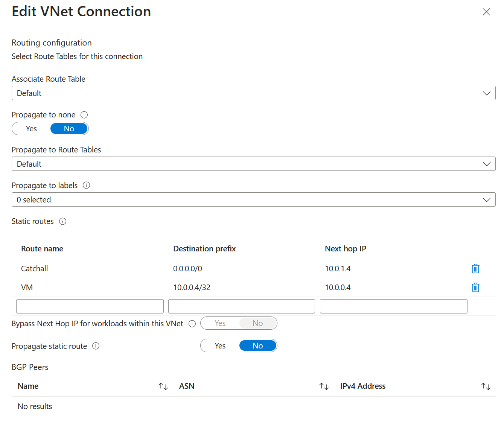This screenshot has height=426, width=504.
Task: Select the VM route name cell
Action: tap(27, 288)
